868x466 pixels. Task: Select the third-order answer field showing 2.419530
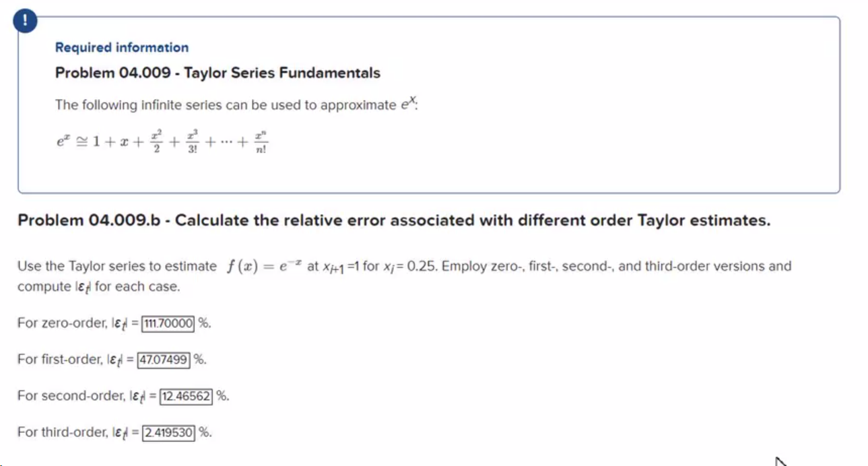tap(168, 433)
